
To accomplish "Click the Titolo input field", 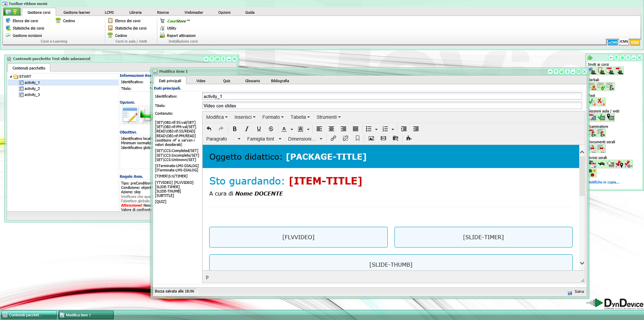I will point(392,106).
